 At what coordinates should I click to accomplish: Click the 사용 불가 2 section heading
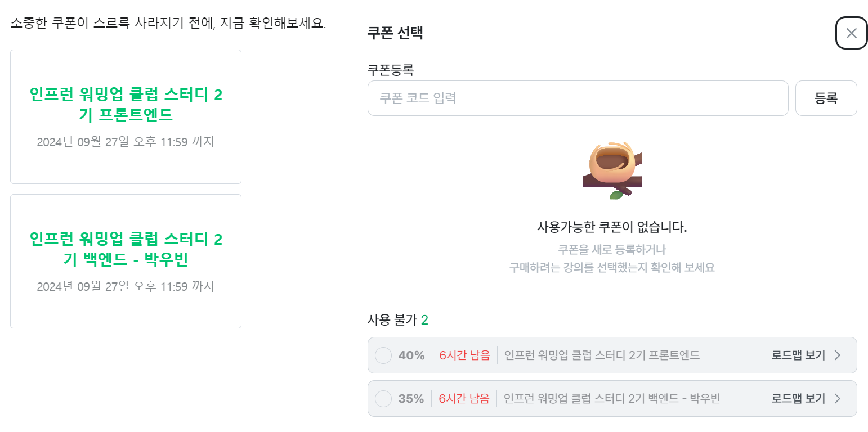pos(398,321)
